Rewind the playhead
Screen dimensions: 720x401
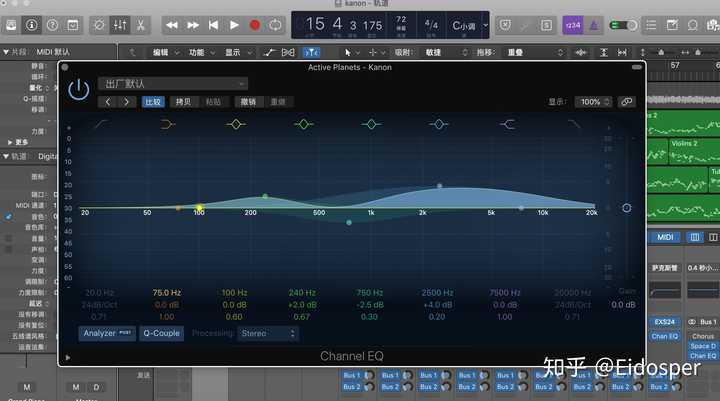tap(172, 25)
